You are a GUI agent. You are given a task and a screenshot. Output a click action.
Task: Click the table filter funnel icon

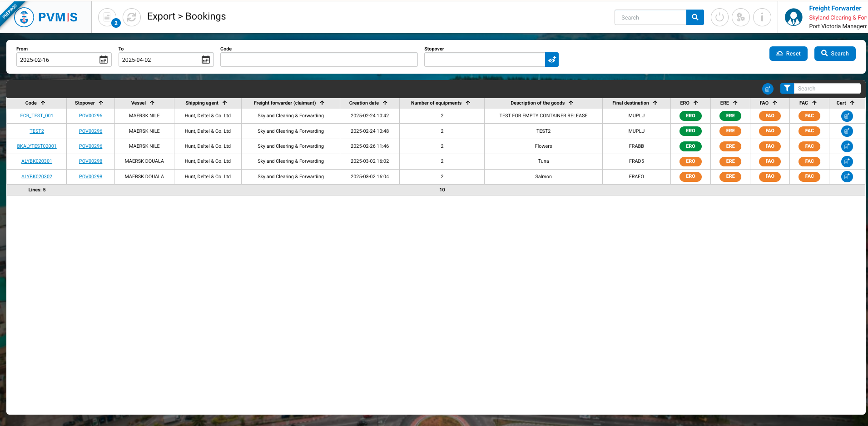click(787, 88)
